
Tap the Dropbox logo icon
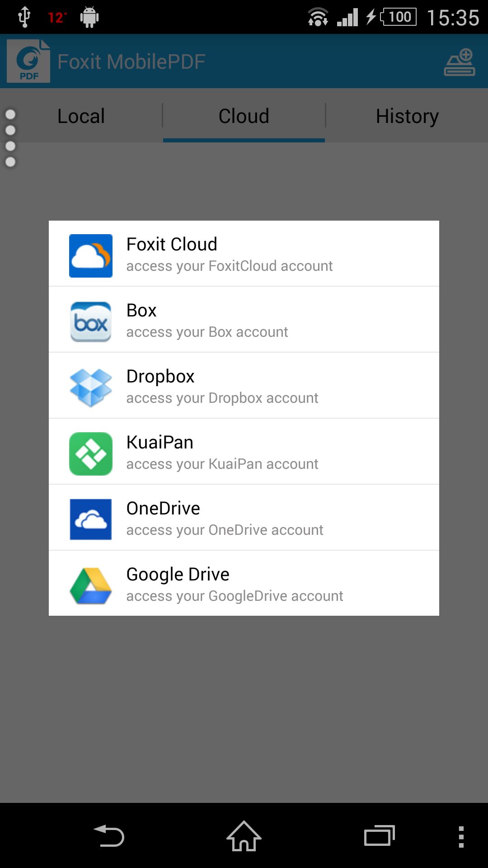point(91,387)
